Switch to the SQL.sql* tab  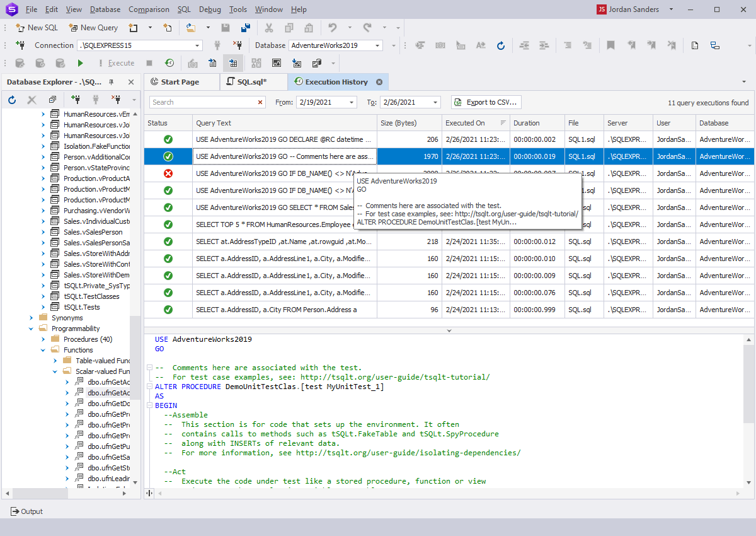coord(252,82)
